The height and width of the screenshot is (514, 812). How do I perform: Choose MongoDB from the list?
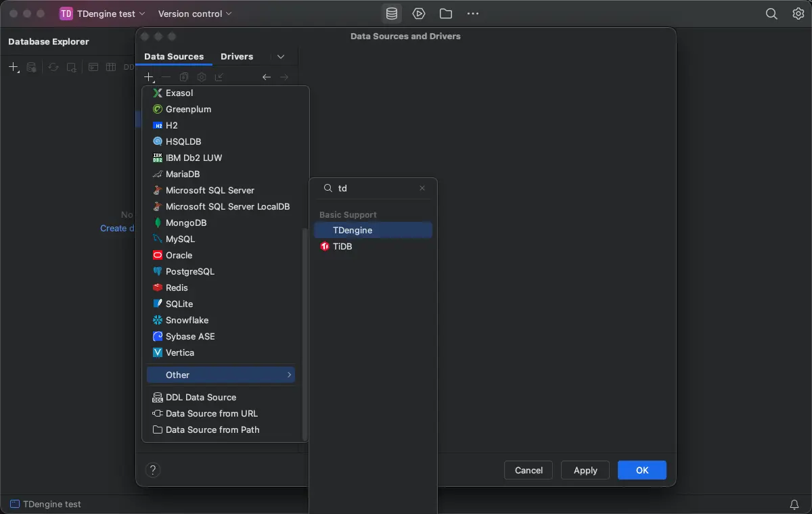pos(221,223)
